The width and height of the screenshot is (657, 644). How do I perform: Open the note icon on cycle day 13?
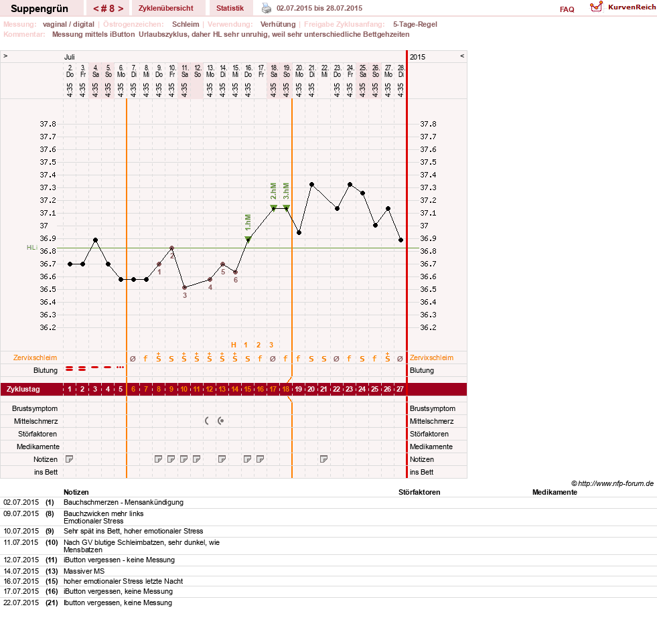[x=222, y=459]
